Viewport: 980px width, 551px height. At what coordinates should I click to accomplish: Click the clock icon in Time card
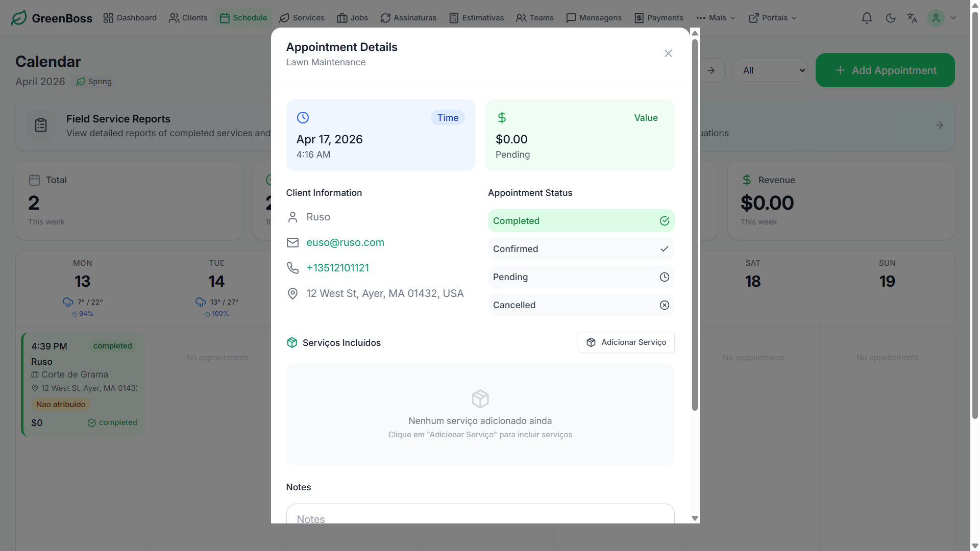[303, 118]
